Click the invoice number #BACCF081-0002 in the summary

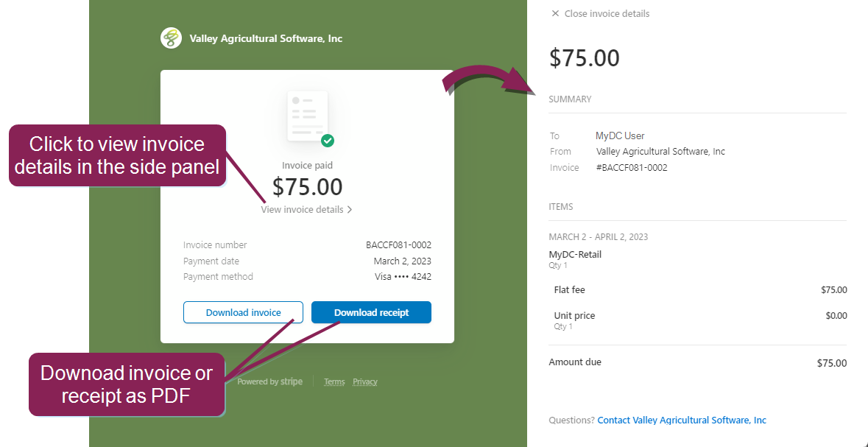pos(631,167)
